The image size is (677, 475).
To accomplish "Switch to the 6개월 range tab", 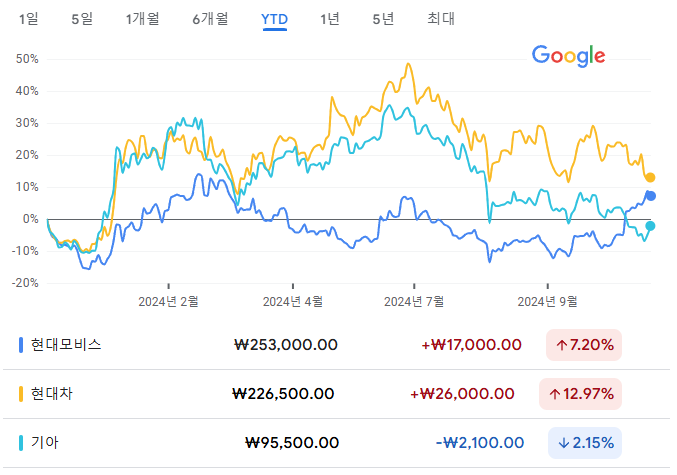I will coord(210,19).
